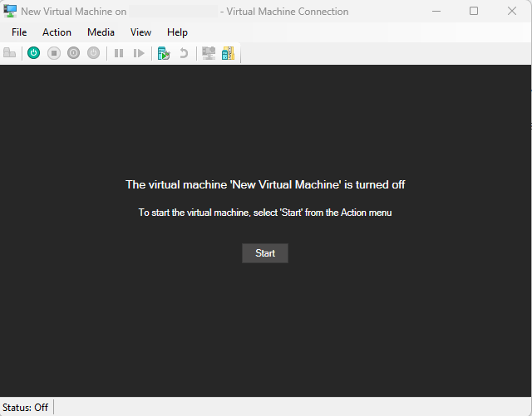The width and height of the screenshot is (532, 416).
Task: Click the virtual machine icon in title bar
Action: [11, 12]
